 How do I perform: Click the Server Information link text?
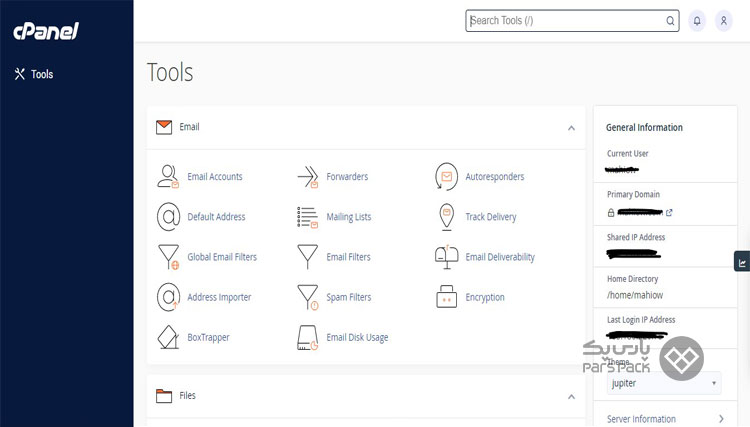coord(641,419)
